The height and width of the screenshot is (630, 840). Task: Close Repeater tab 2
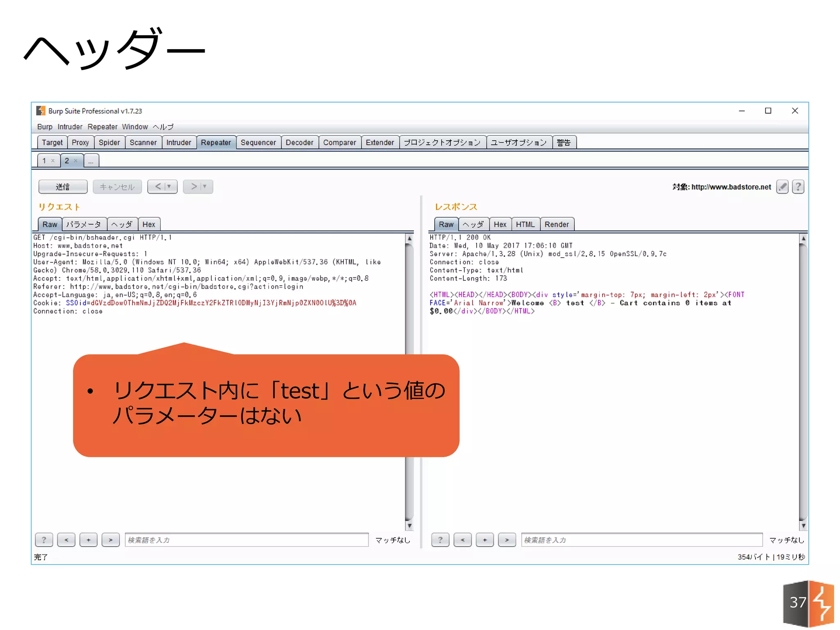point(75,161)
